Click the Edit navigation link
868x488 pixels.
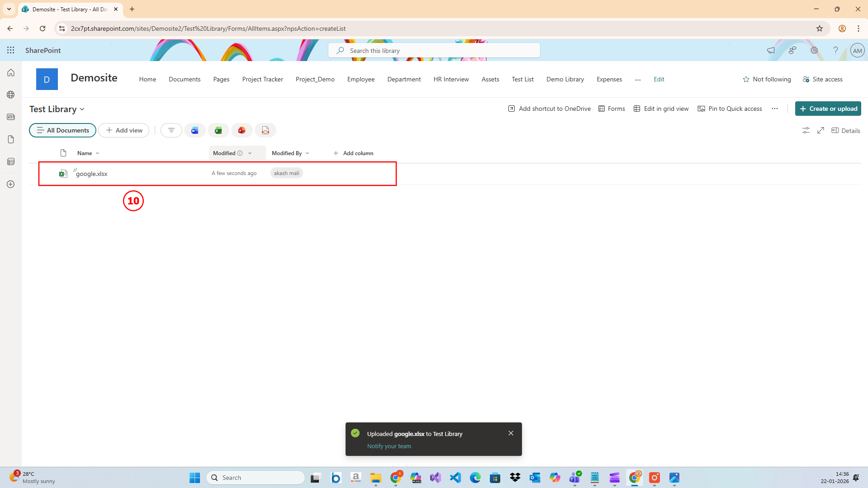(659, 79)
